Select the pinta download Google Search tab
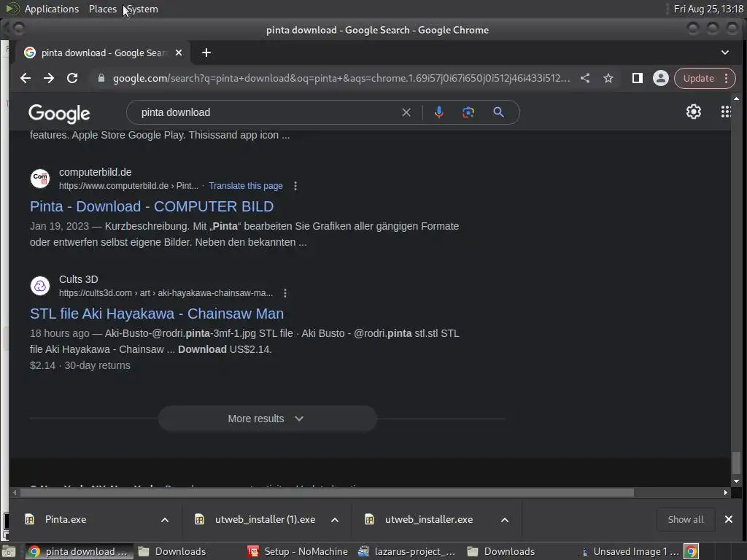747x560 pixels. [x=104, y=52]
